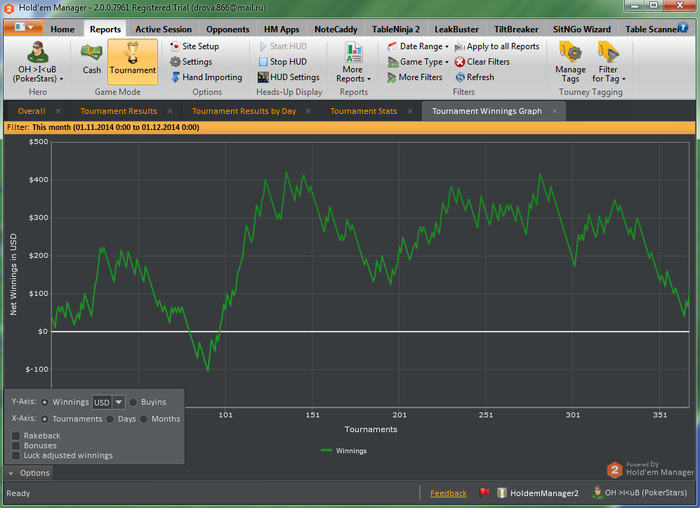
Task: Close the Overall report tab
Action: click(58, 111)
